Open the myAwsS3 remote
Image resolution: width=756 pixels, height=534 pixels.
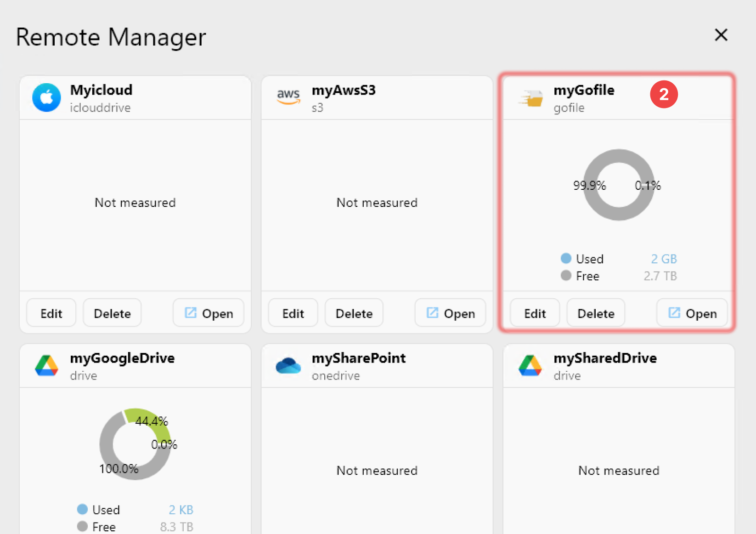tap(450, 313)
